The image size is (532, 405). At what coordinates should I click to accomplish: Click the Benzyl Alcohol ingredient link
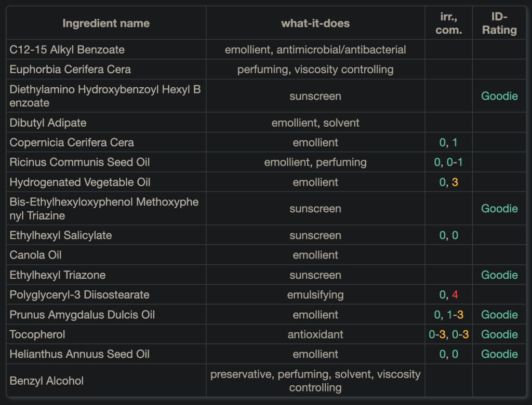click(47, 381)
